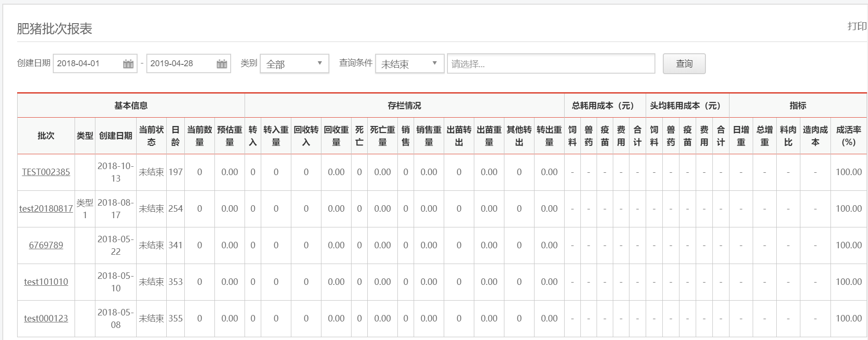The image size is (868, 340).
Task: Open batch test20180817 link
Action: pos(46,209)
